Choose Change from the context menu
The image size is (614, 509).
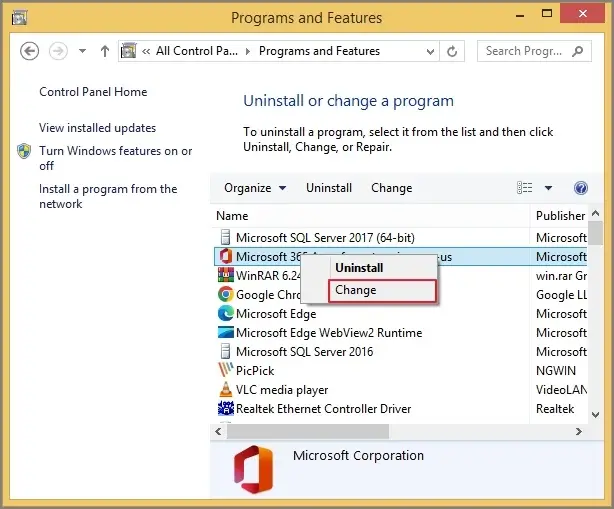382,291
